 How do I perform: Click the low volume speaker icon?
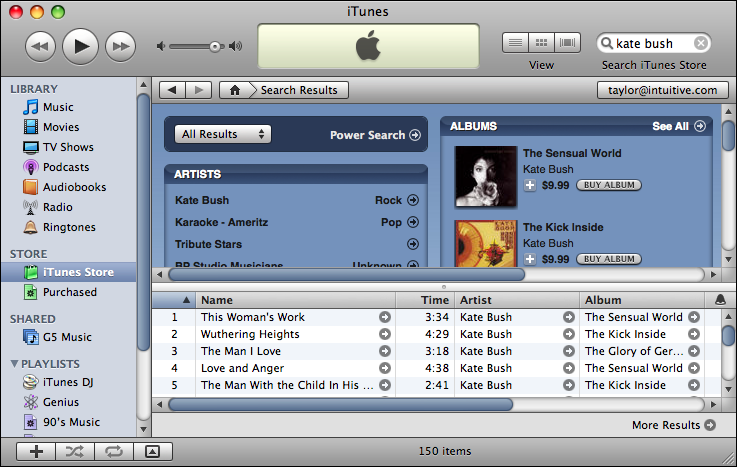(161, 46)
